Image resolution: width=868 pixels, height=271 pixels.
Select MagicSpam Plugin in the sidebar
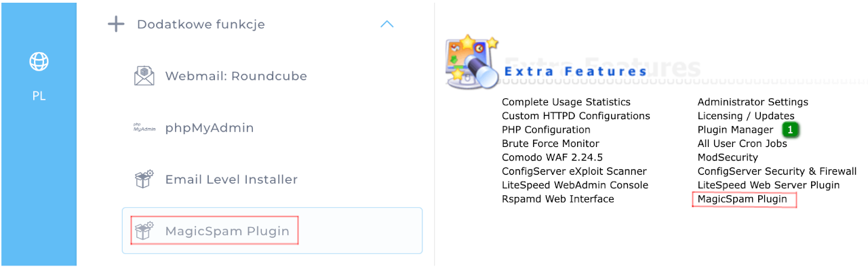(x=227, y=231)
